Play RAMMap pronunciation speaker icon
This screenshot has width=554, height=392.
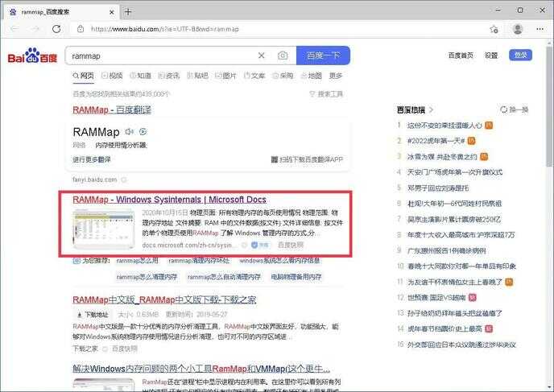[x=130, y=132]
